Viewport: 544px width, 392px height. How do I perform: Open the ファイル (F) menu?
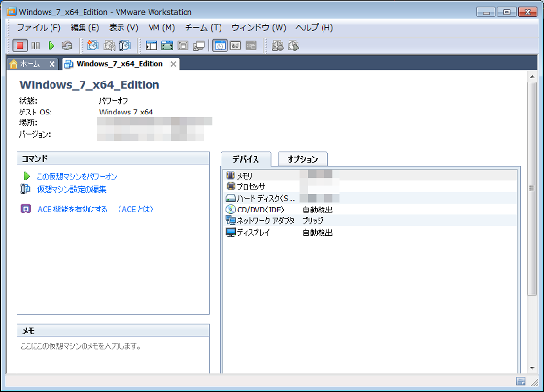point(39,28)
